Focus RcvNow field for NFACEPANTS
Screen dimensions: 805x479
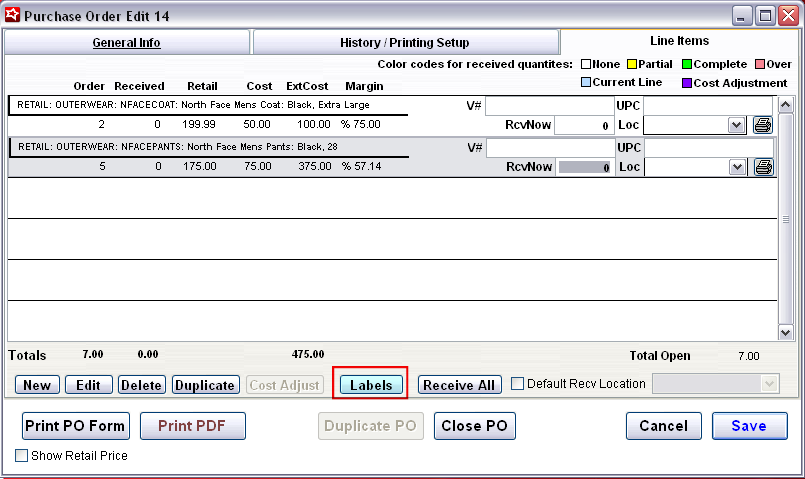585,167
